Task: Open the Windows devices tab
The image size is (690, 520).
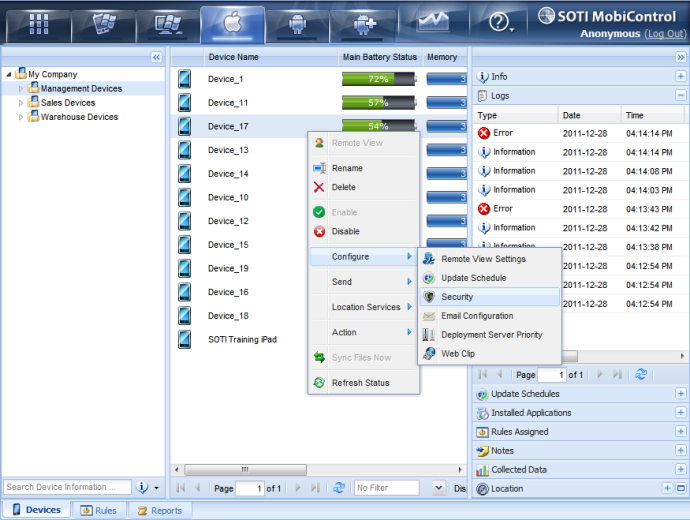Action: pos(164,22)
